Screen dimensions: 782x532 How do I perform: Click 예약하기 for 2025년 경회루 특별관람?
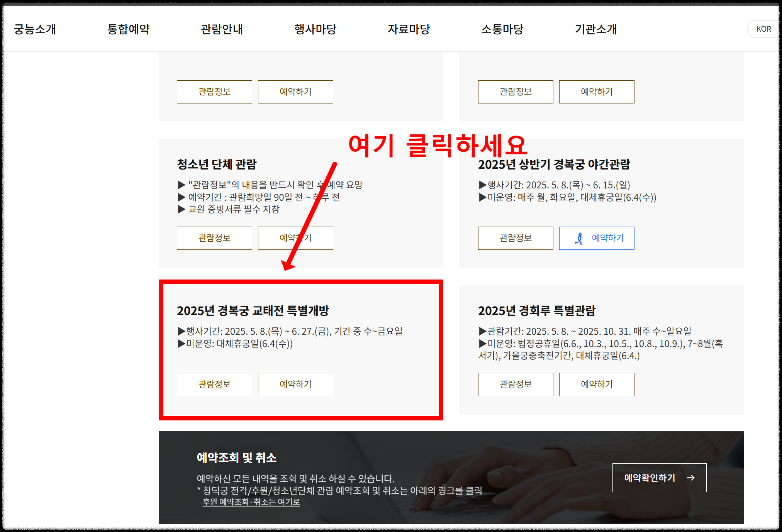597,385
